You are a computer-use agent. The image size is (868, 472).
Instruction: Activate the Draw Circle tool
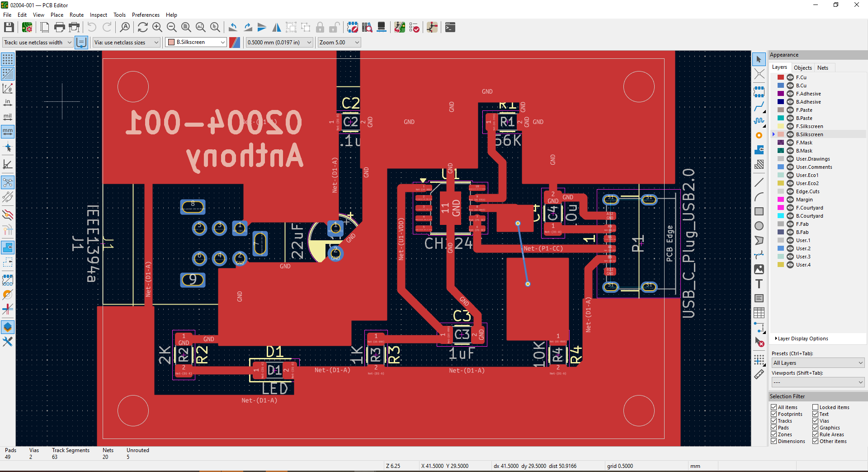[x=759, y=226]
